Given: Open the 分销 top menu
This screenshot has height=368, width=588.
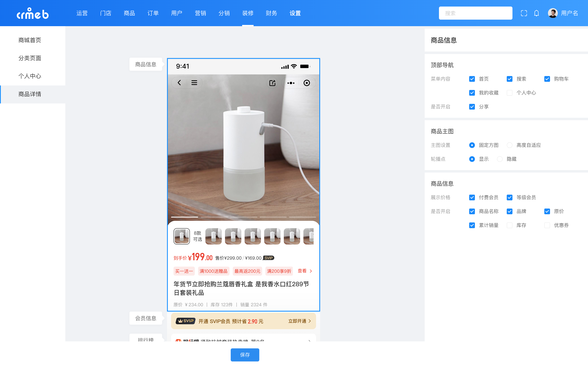Looking at the screenshot, I should (224, 13).
